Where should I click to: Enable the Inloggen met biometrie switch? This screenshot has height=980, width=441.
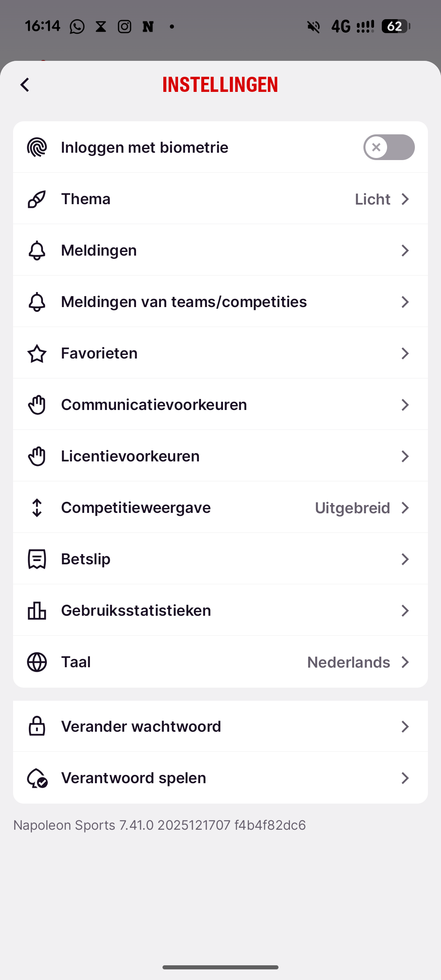pyautogui.click(x=389, y=147)
